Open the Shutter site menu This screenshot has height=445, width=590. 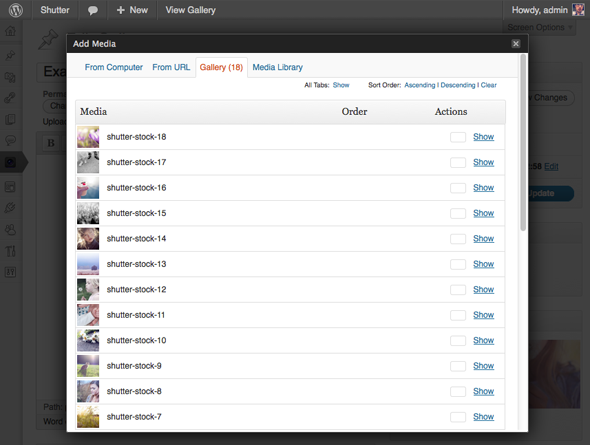click(55, 10)
